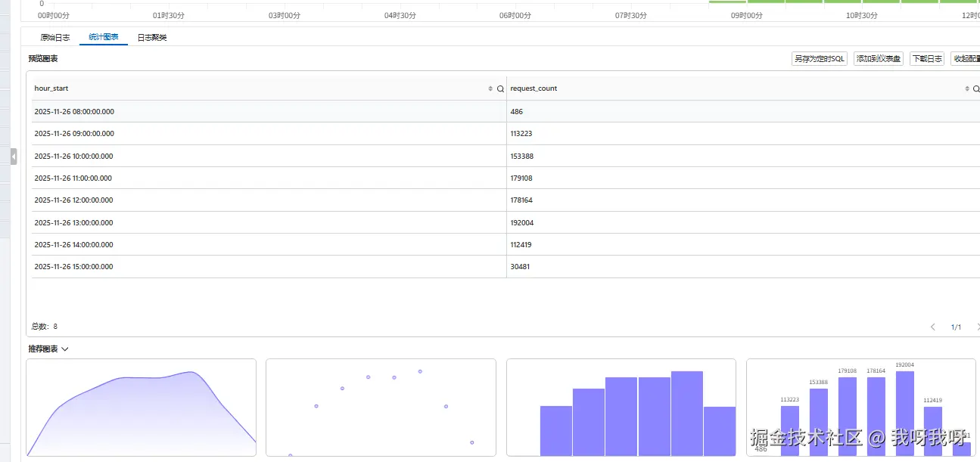The width and height of the screenshot is (980, 462).
Task: Click the 添加到仪表盘 button
Action: [x=879, y=59]
